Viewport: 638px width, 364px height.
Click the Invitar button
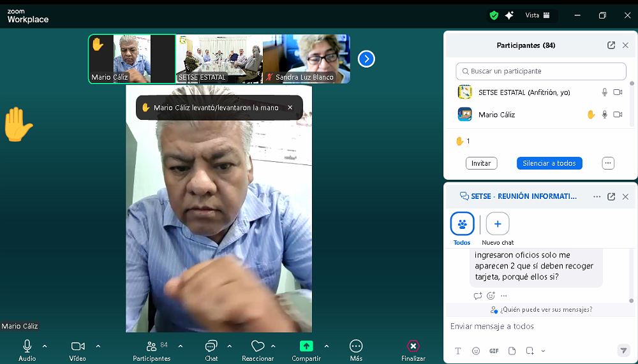(x=481, y=163)
